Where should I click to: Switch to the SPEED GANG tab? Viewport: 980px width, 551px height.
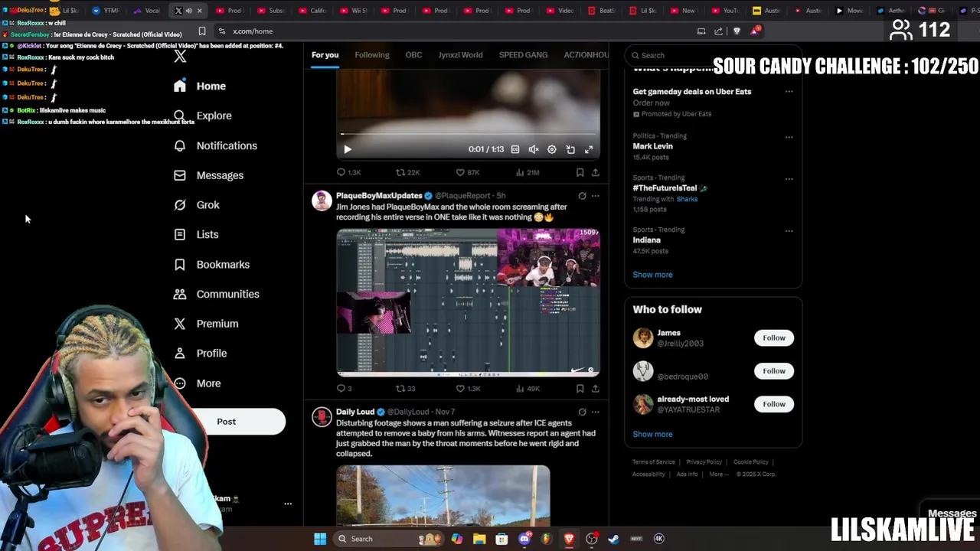[x=523, y=55]
